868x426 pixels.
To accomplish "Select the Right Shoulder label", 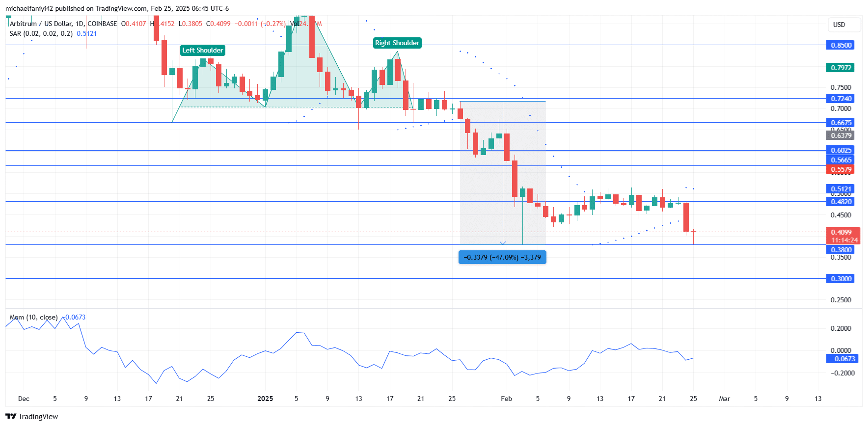I will click(x=397, y=43).
